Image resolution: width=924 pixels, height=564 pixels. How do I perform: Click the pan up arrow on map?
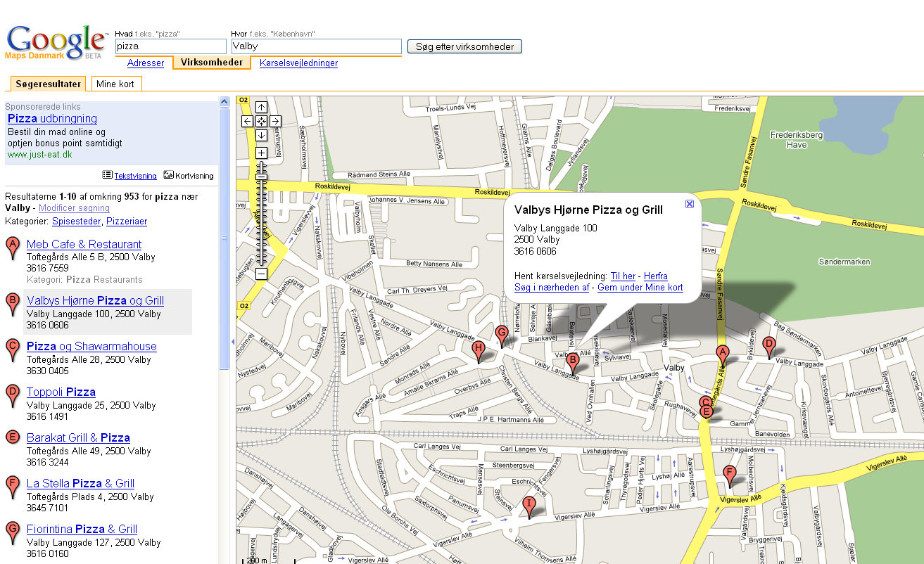coord(261,107)
